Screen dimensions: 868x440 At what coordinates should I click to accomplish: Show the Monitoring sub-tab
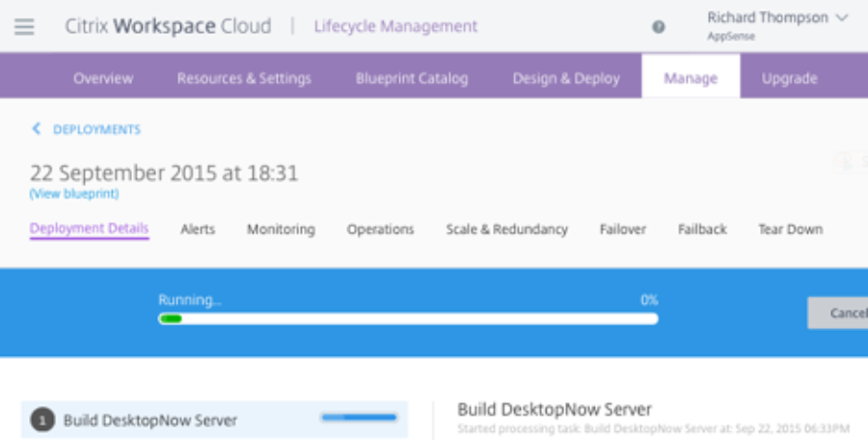click(x=282, y=230)
